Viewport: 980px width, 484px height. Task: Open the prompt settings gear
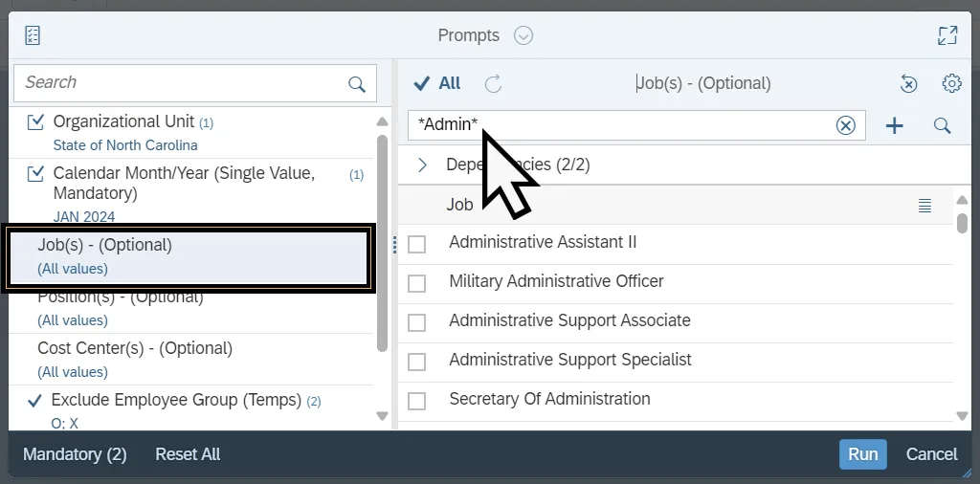point(951,83)
